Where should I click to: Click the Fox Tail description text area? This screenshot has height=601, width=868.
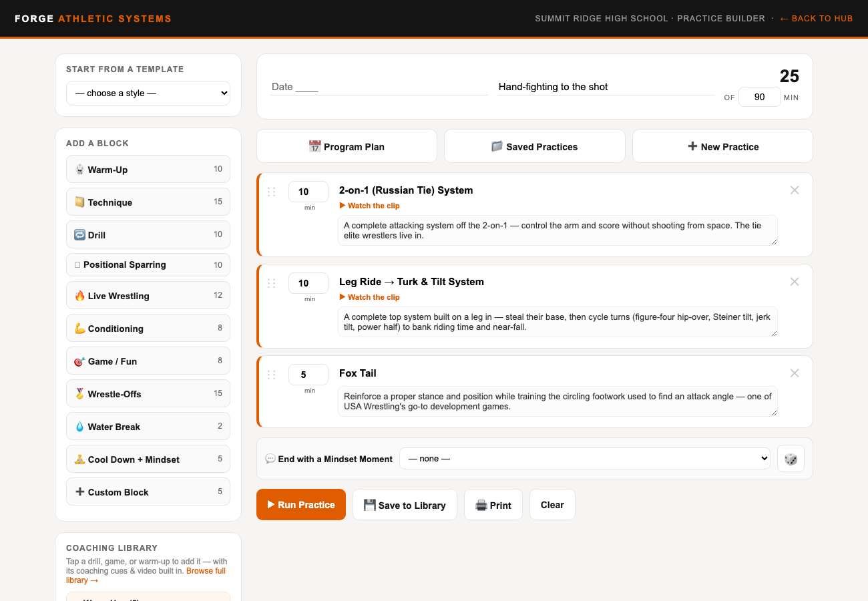558,401
